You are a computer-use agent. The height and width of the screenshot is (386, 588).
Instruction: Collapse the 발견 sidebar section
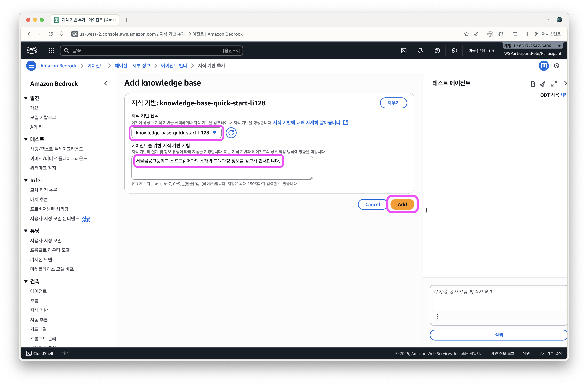pos(26,98)
